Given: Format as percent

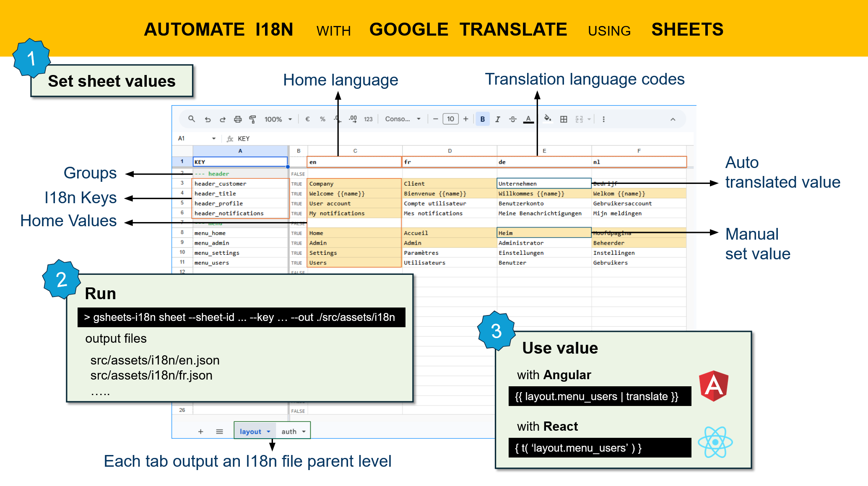Looking at the screenshot, I should [322, 119].
